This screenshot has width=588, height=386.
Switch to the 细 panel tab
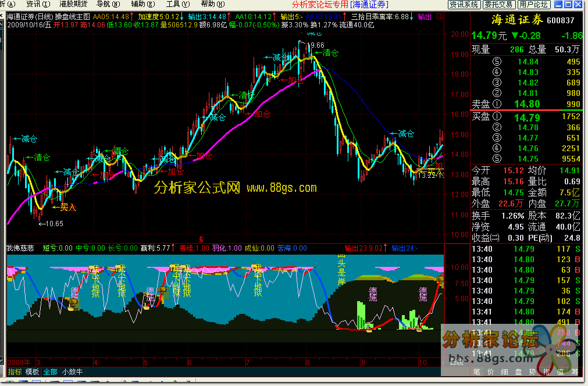(504, 372)
